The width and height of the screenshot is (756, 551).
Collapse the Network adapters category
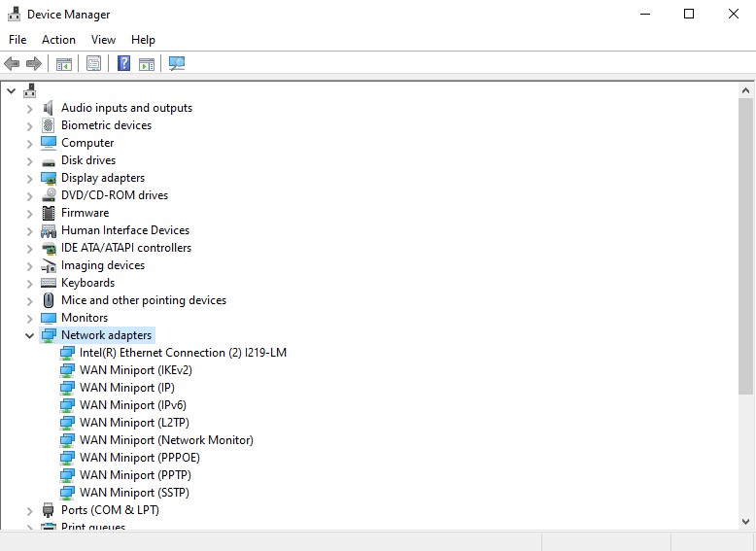(29, 335)
